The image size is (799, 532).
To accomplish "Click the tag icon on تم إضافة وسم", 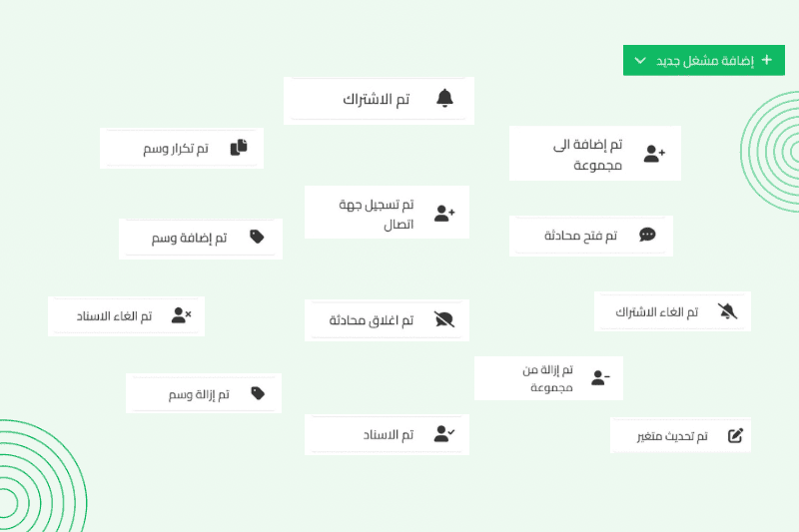I will coord(257,238).
